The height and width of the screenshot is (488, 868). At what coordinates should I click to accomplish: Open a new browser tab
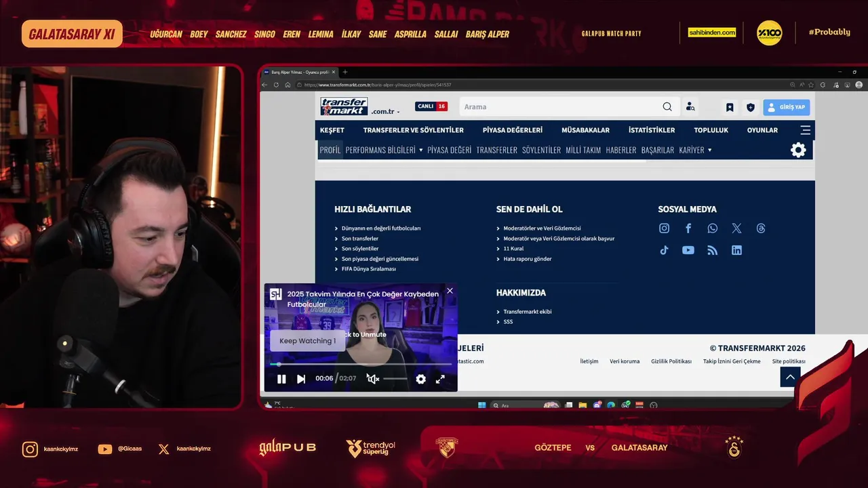344,72
